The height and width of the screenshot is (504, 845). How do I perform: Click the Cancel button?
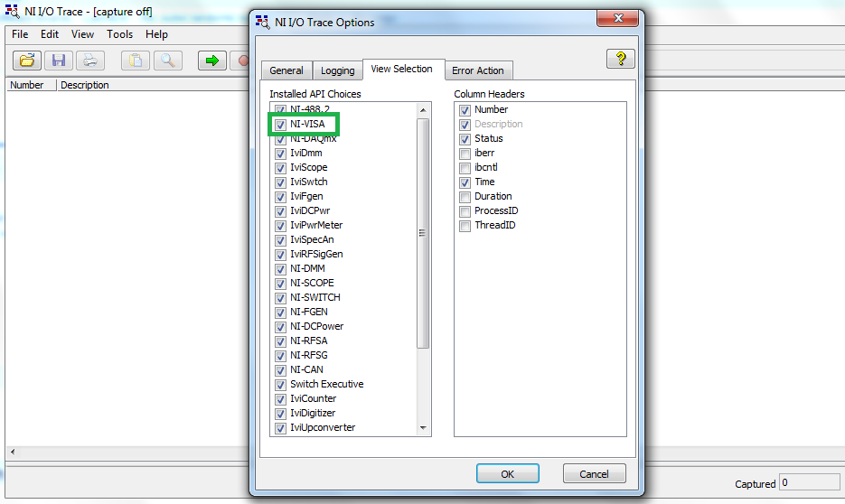[x=594, y=474]
